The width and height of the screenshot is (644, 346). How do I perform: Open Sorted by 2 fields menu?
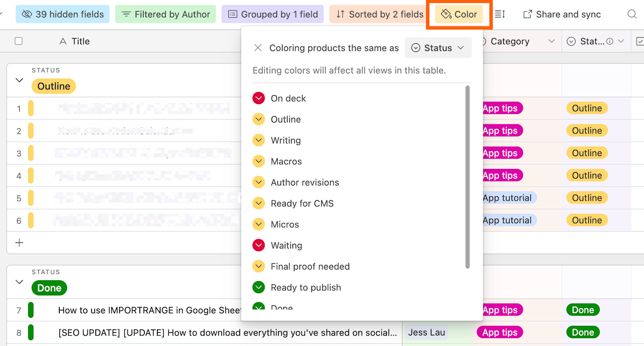(x=379, y=14)
